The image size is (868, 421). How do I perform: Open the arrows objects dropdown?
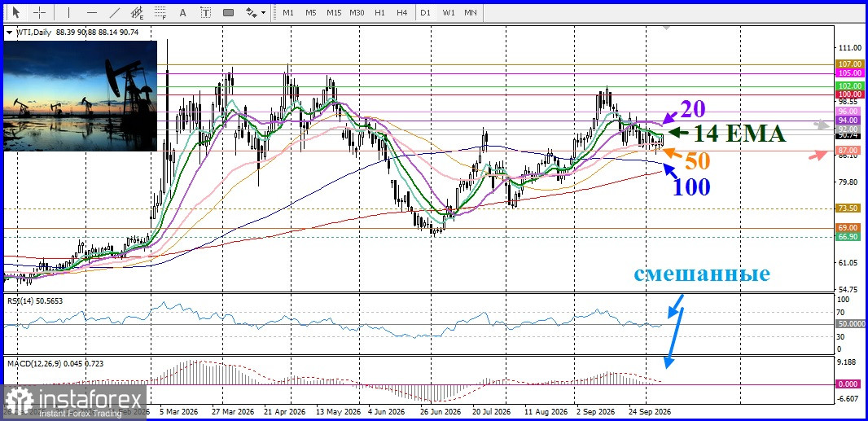pos(256,12)
